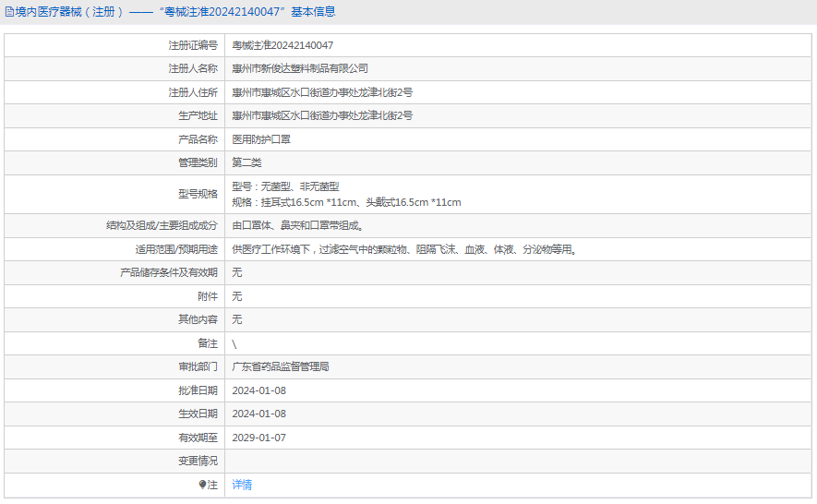This screenshot has height=504, width=817.
Task: Click the 结构及组成/主要组成成分 label
Action: point(162,225)
